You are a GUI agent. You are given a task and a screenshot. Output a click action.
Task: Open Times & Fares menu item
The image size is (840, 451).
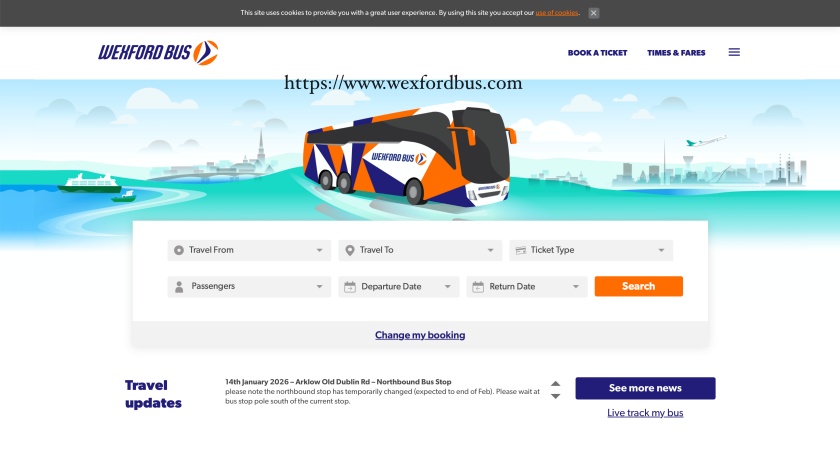click(x=676, y=52)
